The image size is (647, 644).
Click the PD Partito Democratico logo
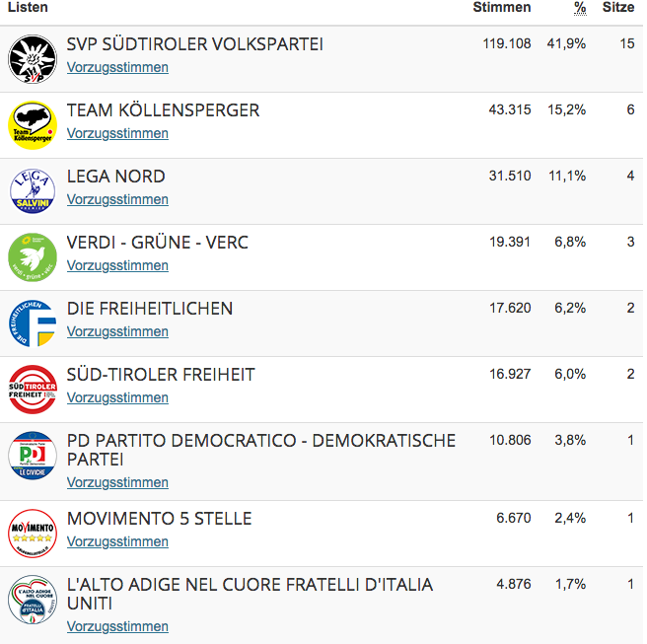tap(33, 456)
